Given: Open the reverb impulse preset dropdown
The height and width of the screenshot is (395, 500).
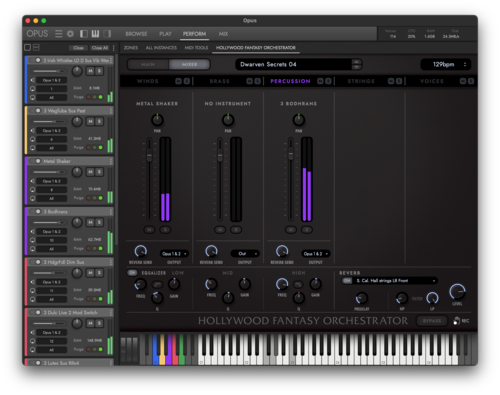Looking at the screenshot, I should (396, 281).
